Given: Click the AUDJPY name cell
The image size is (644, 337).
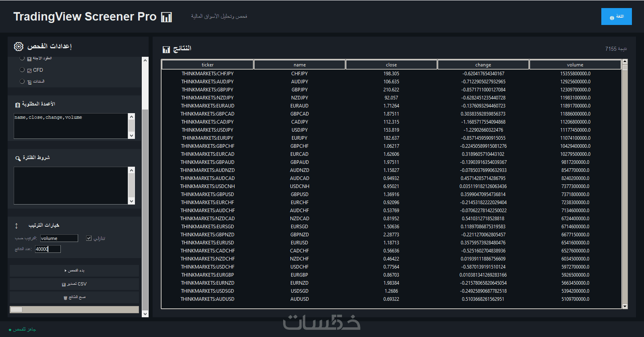Looking at the screenshot, I should [x=300, y=82].
